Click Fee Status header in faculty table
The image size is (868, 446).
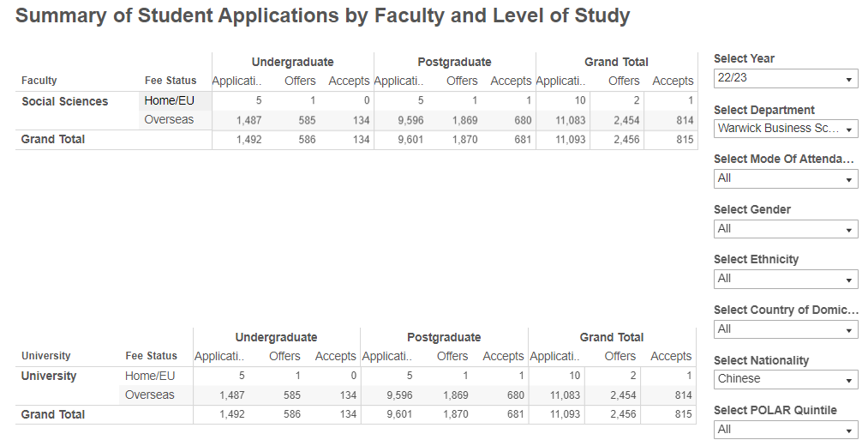coord(171,81)
